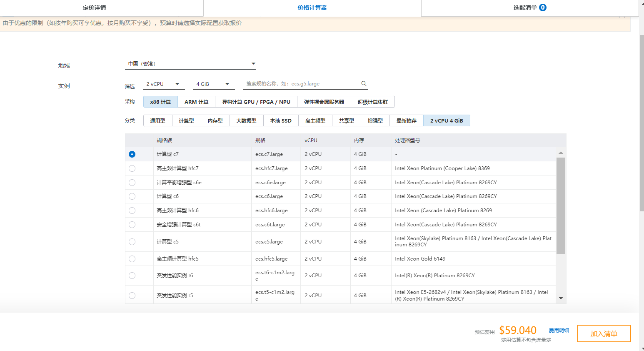This screenshot has width=644, height=351.
Task: Click the table scroll-up arrow
Action: tap(561, 153)
